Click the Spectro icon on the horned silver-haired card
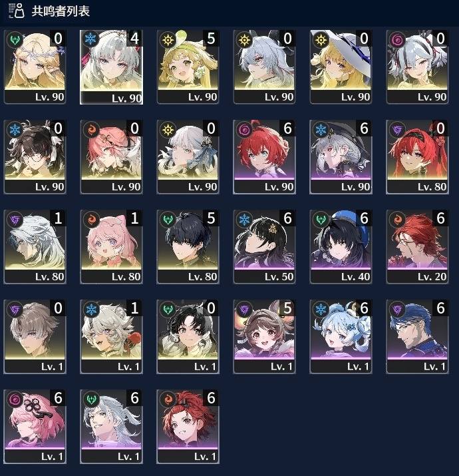Screen dimensions: 459x476 [244, 39]
